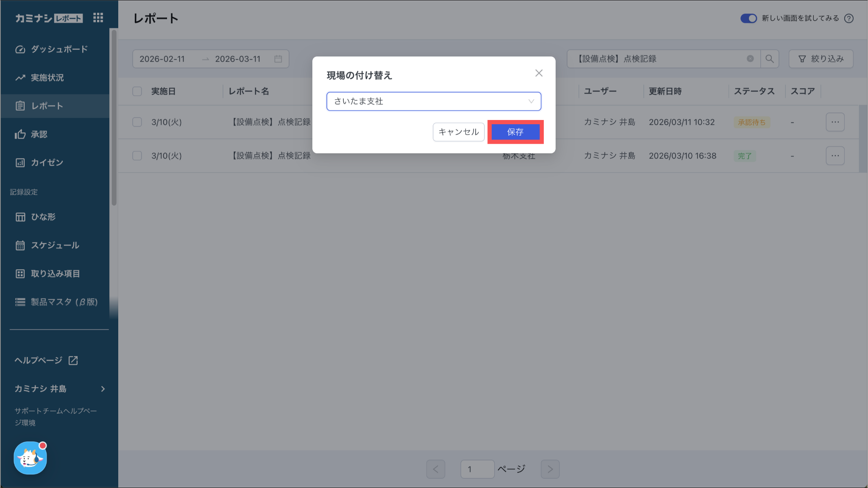Check the select-all header checkbox

tap(137, 91)
